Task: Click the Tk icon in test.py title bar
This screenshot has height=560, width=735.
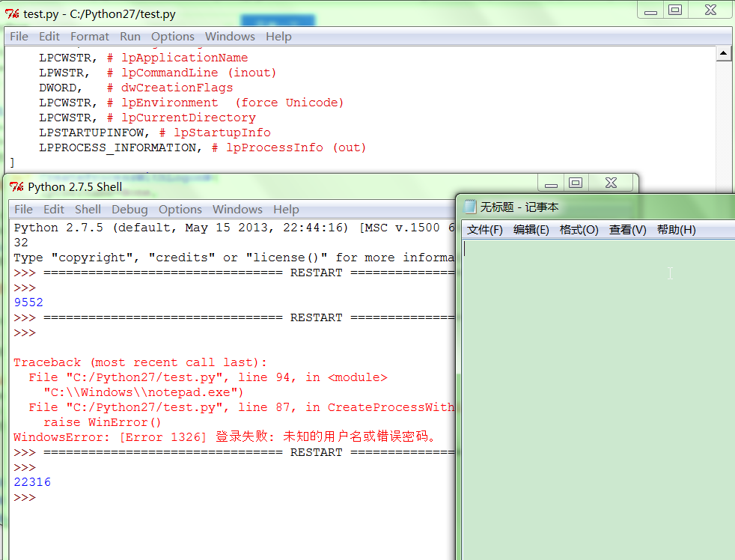Action: coord(12,14)
